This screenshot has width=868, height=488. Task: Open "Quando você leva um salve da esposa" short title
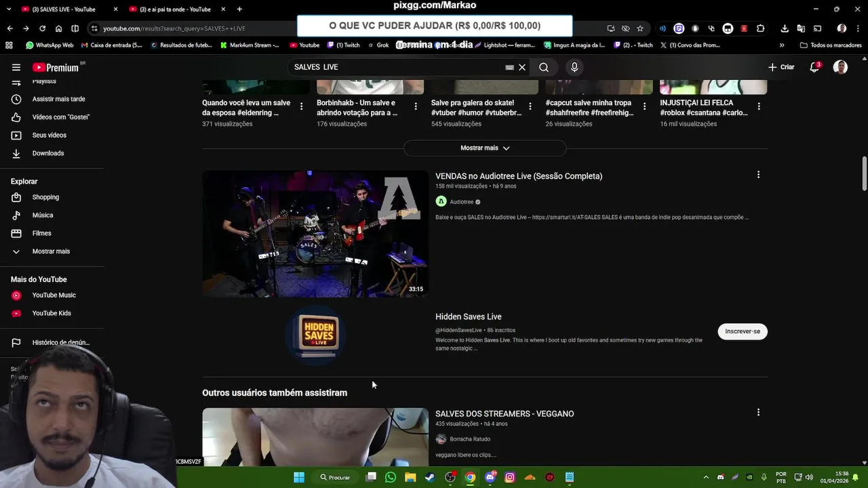tap(246, 108)
